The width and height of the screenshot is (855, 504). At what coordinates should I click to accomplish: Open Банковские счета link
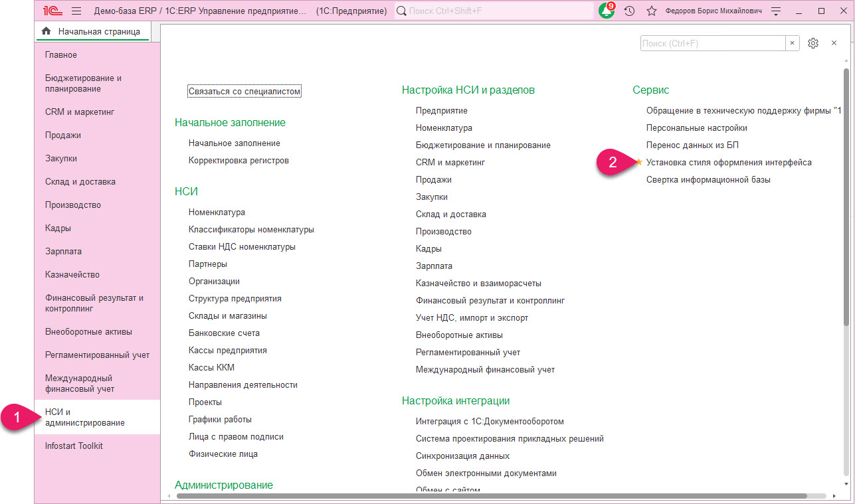coord(224,333)
